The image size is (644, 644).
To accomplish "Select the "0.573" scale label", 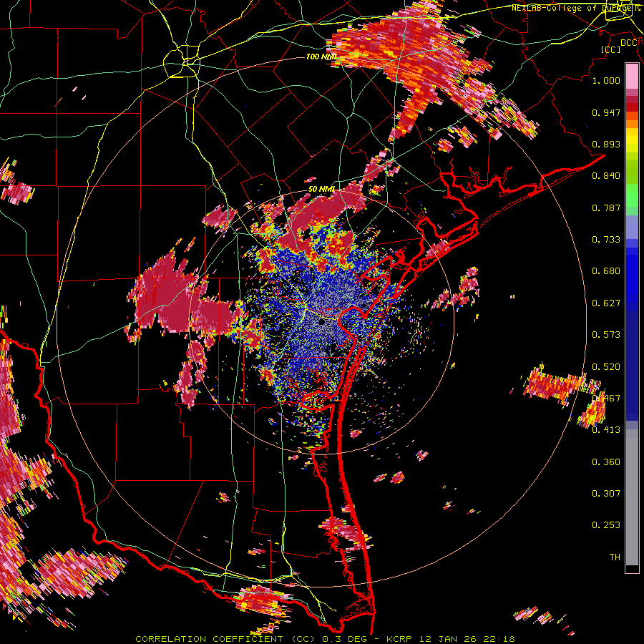I will (606, 335).
